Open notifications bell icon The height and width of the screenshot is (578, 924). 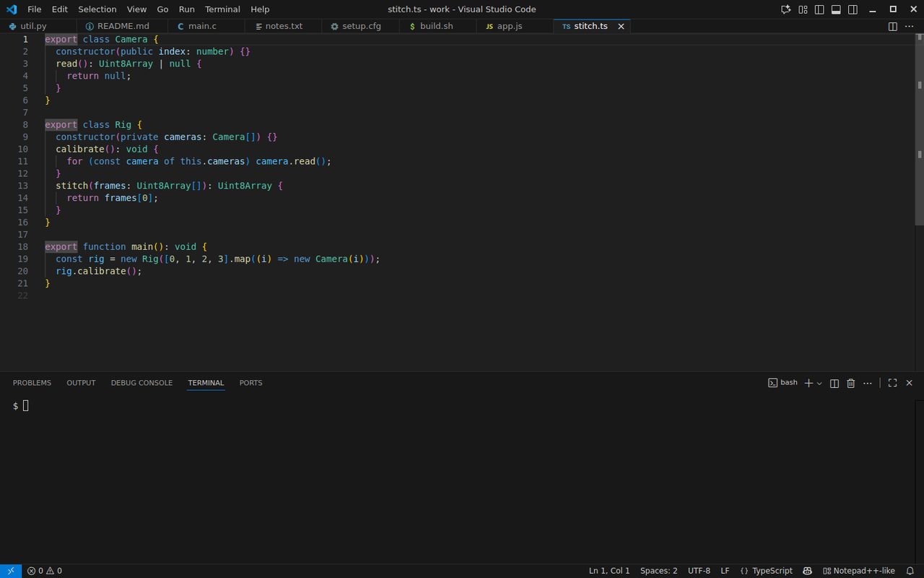(x=910, y=571)
